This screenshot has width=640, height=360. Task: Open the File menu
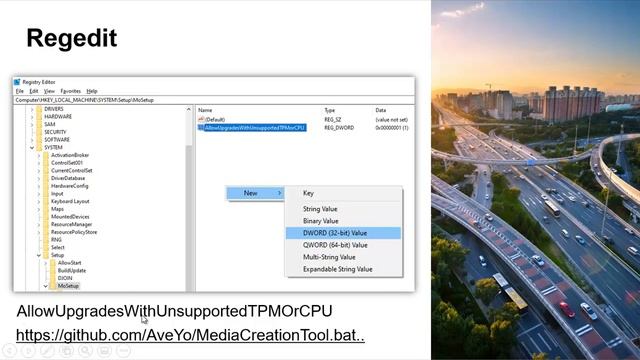coord(20,91)
